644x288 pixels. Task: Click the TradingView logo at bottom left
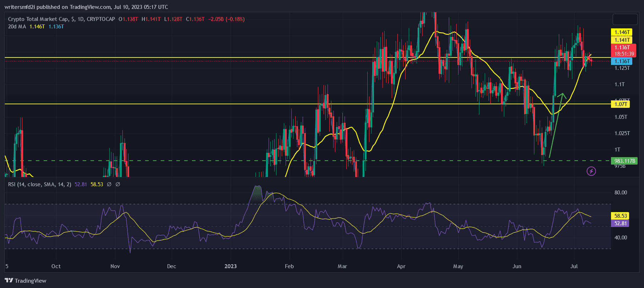pos(26,281)
